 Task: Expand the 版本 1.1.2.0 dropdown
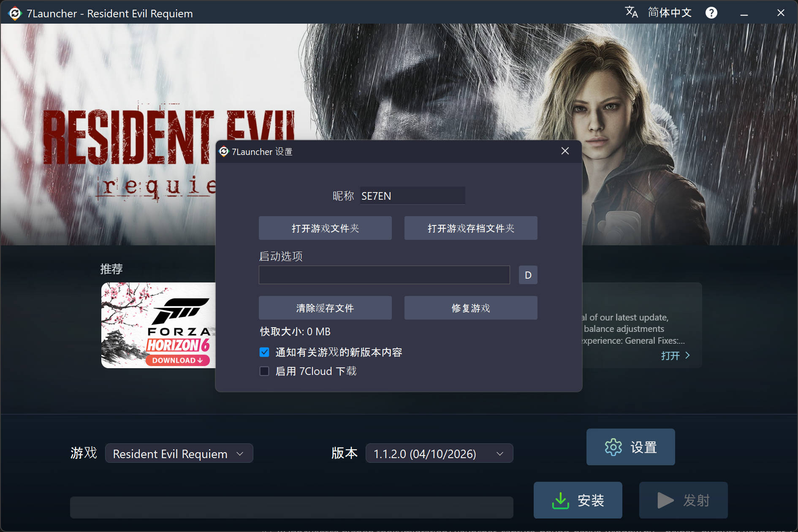pyautogui.click(x=439, y=453)
